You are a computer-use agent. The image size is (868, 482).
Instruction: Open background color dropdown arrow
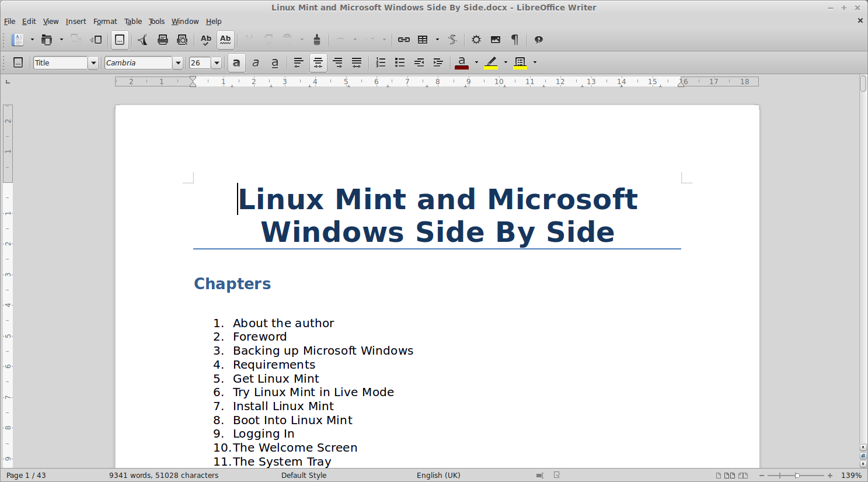tap(535, 63)
